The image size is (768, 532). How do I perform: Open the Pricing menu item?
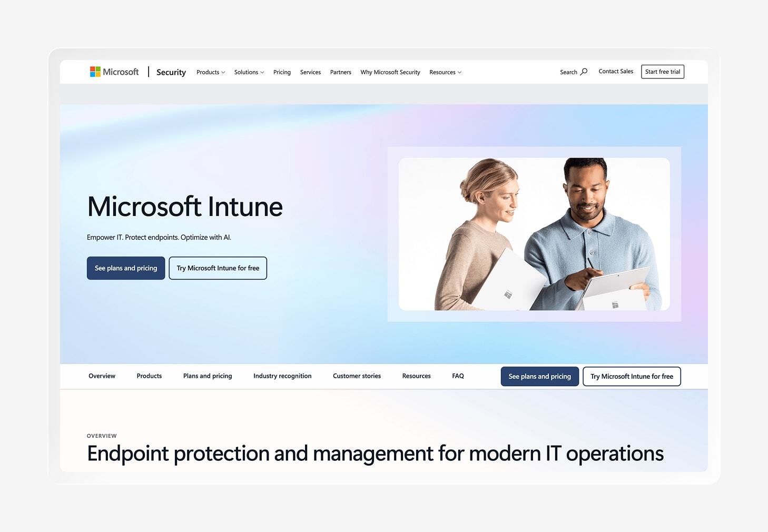pyautogui.click(x=282, y=72)
